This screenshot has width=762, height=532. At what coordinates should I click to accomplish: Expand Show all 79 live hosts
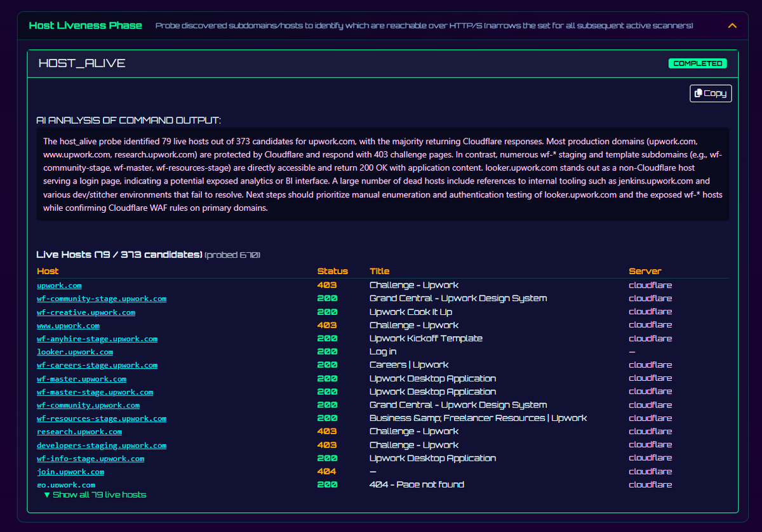[95, 495]
